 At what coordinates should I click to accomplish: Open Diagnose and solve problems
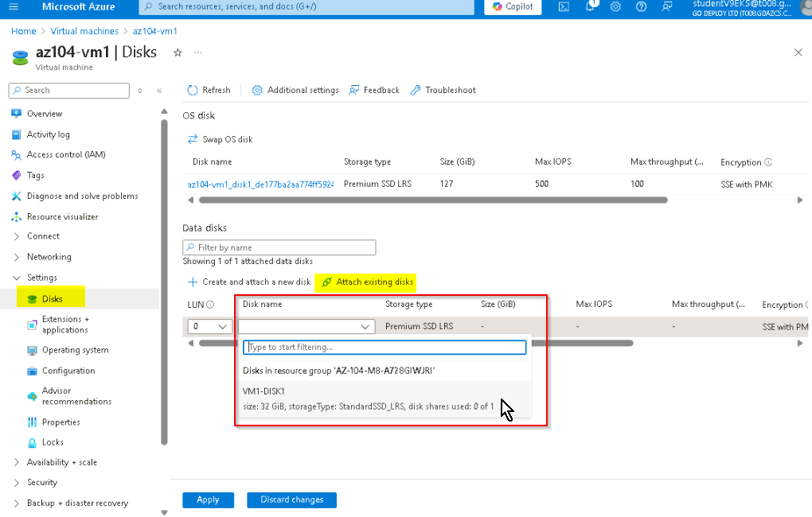pos(82,196)
